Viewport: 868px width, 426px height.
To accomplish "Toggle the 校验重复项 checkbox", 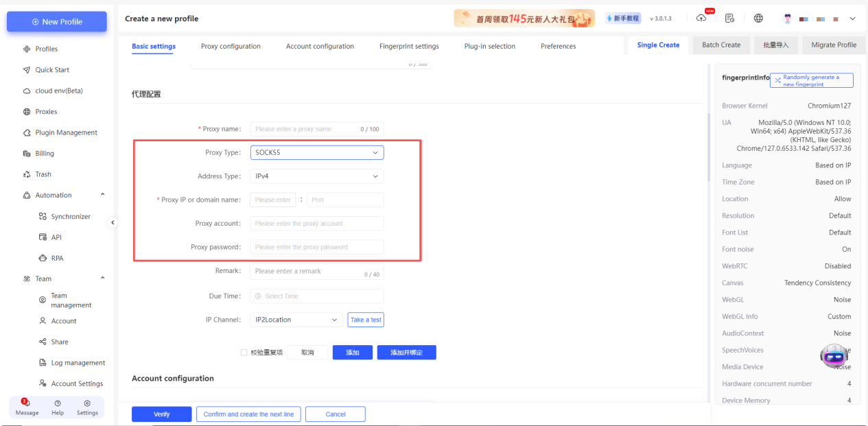I will 244,353.
